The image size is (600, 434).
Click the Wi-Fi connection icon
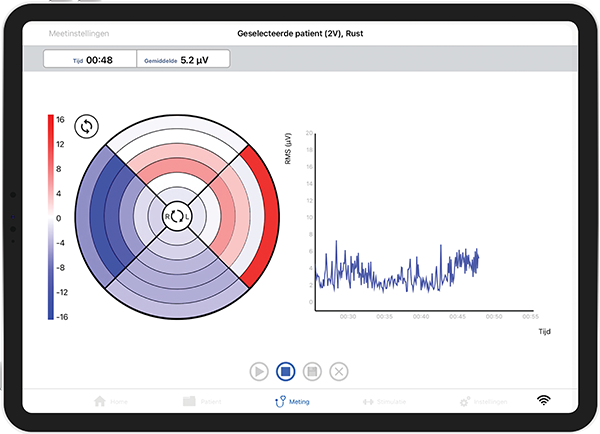(544, 400)
